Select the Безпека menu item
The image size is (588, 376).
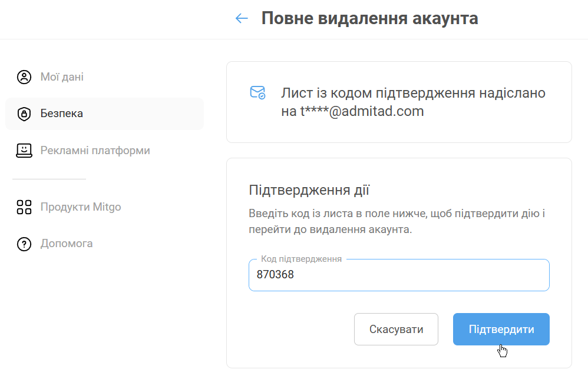pos(62,114)
